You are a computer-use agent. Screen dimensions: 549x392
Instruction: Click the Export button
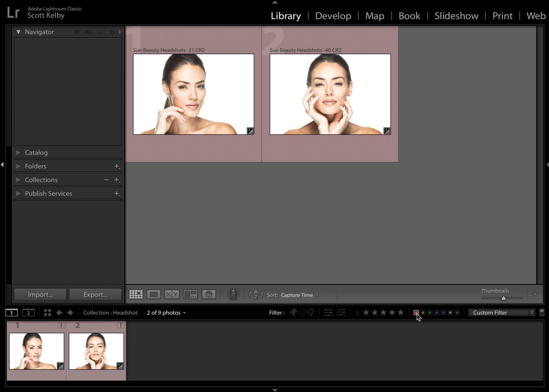[x=95, y=294]
